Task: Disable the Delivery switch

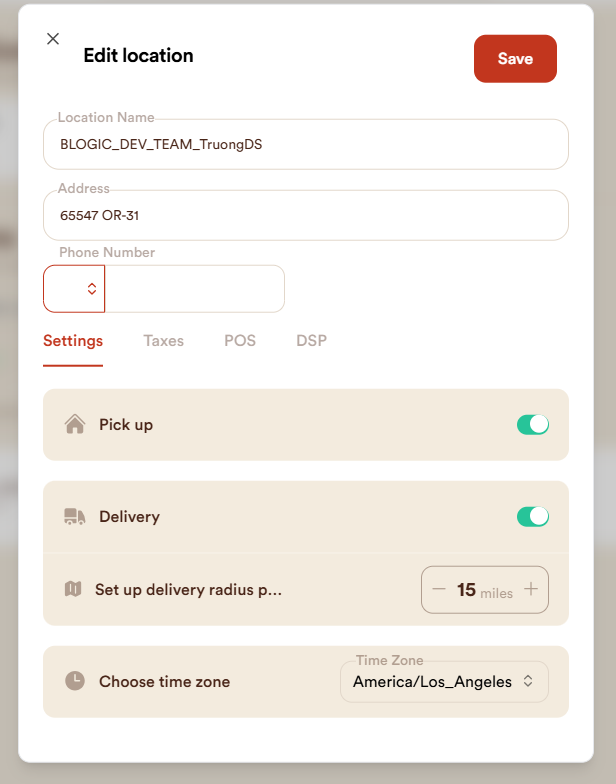Action: (x=532, y=517)
